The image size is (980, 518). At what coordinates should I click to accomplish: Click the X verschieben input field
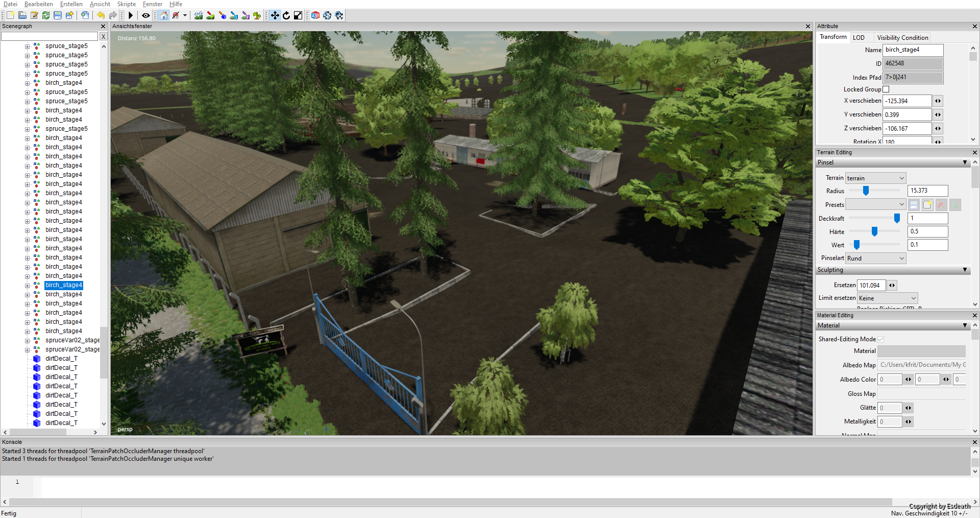pyautogui.click(x=908, y=101)
